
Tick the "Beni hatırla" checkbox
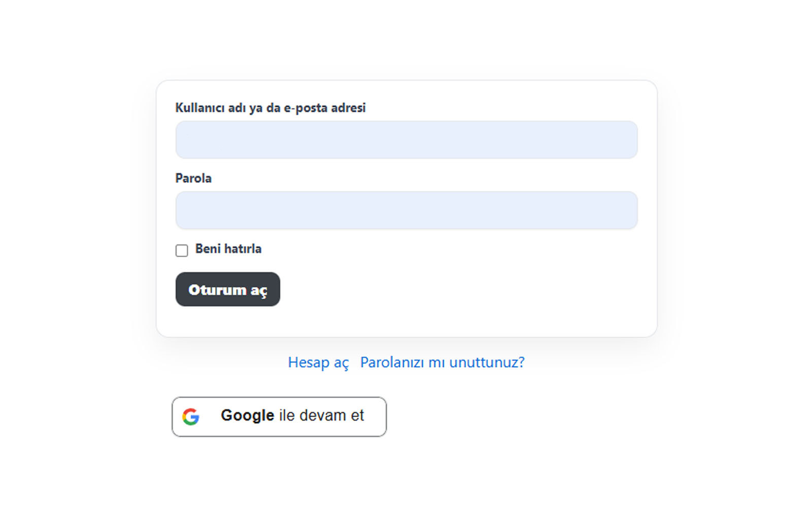182,250
